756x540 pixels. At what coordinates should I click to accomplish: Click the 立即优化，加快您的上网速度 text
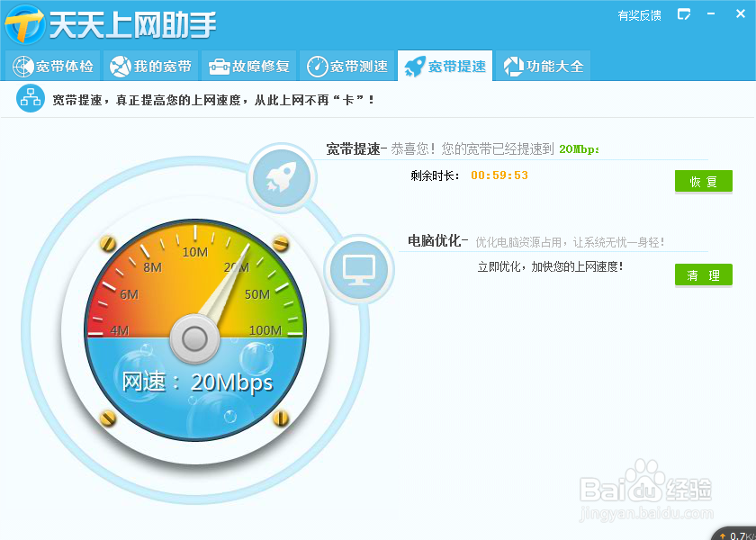551,266
